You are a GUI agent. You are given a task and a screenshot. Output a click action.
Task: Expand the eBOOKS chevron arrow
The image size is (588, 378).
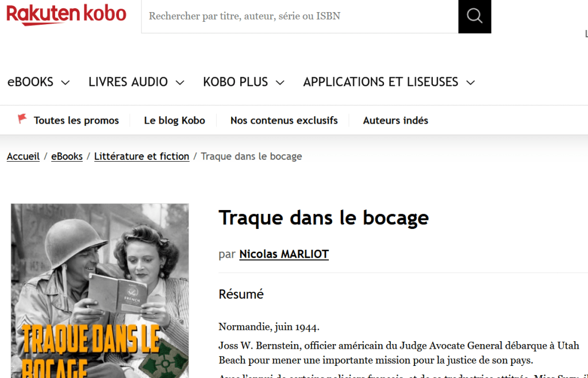(66, 83)
